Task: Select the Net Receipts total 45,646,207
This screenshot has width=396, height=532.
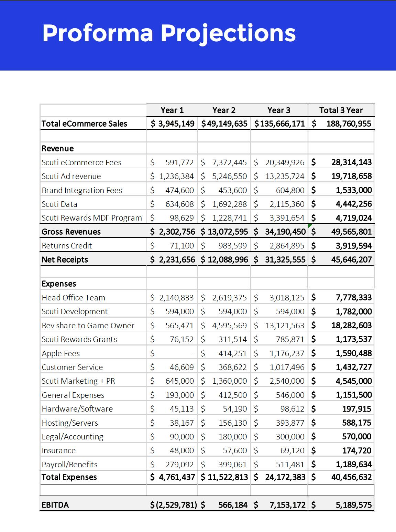Action: (352, 259)
